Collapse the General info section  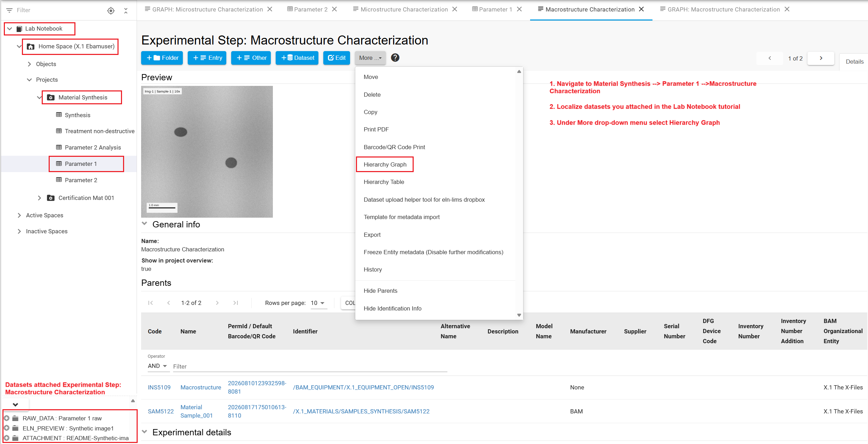[145, 224]
